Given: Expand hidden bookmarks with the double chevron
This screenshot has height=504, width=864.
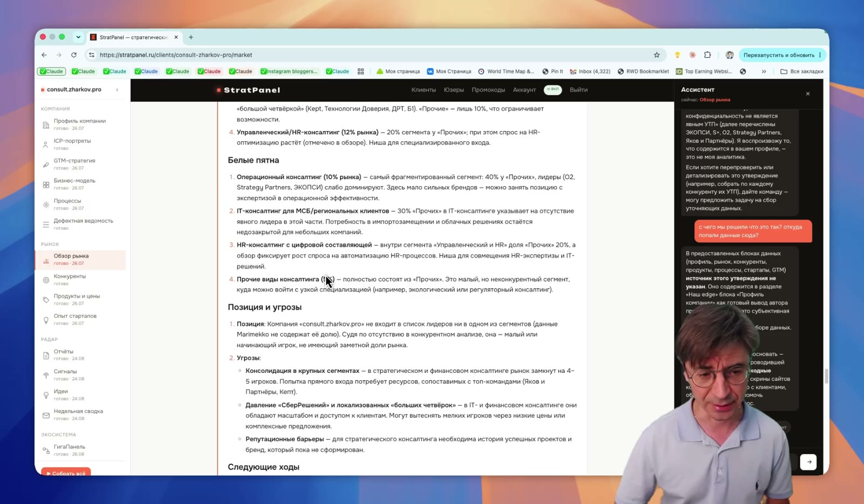Looking at the screenshot, I should (x=764, y=71).
